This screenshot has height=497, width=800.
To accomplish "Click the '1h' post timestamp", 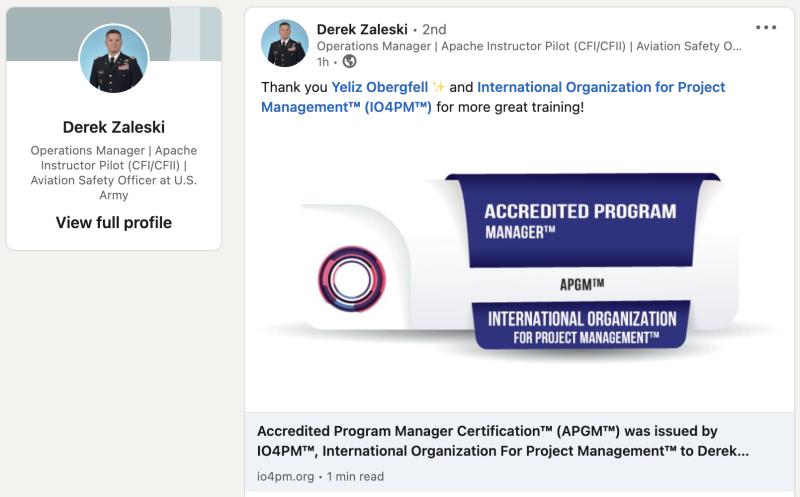I will pos(322,62).
